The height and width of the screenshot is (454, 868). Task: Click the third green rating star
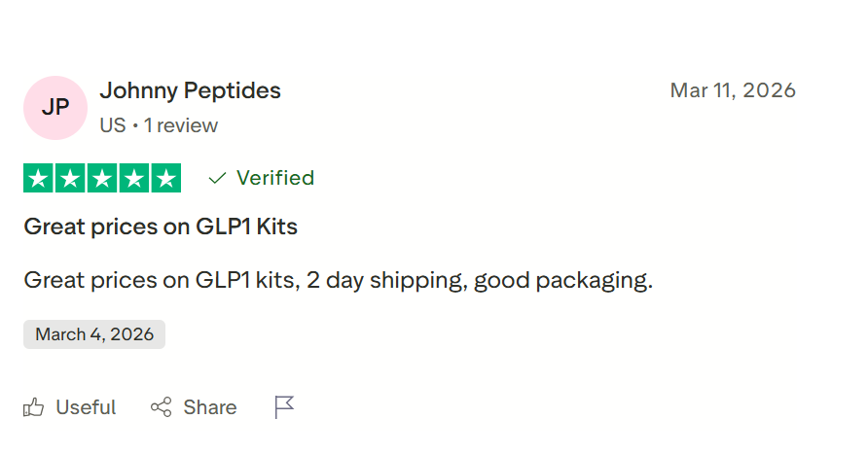102,178
